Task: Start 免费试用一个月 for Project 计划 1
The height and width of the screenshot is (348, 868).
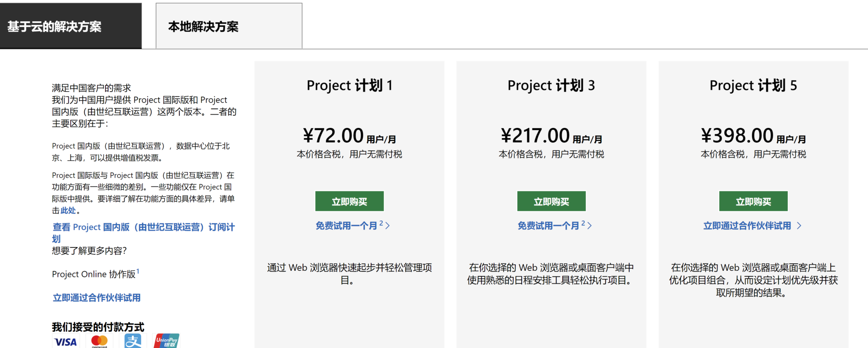Action: [347, 226]
